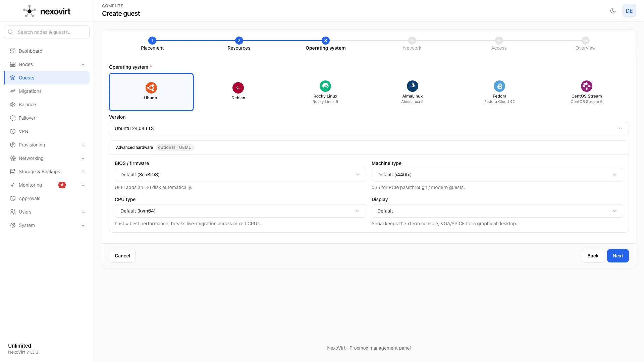Select the Debian operating system card

tap(238, 92)
